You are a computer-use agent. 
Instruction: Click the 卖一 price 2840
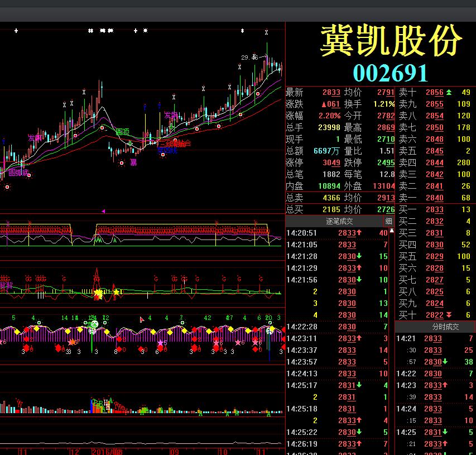coord(434,198)
